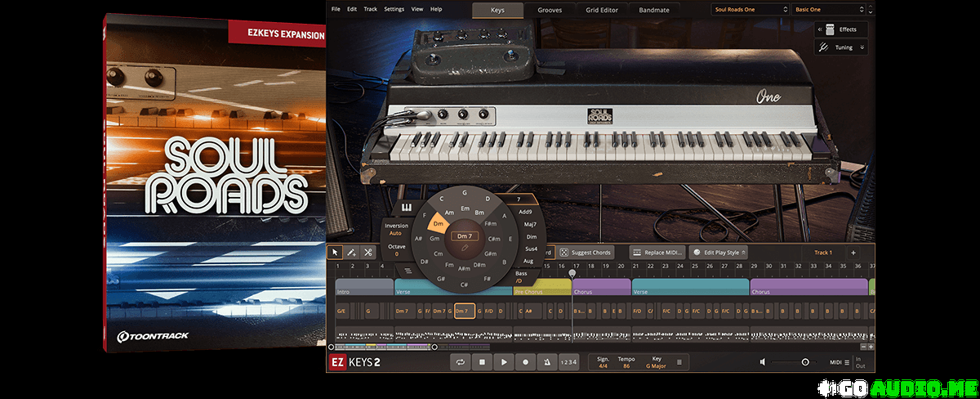Click the pencil edit icon under Dm 7

point(463,245)
